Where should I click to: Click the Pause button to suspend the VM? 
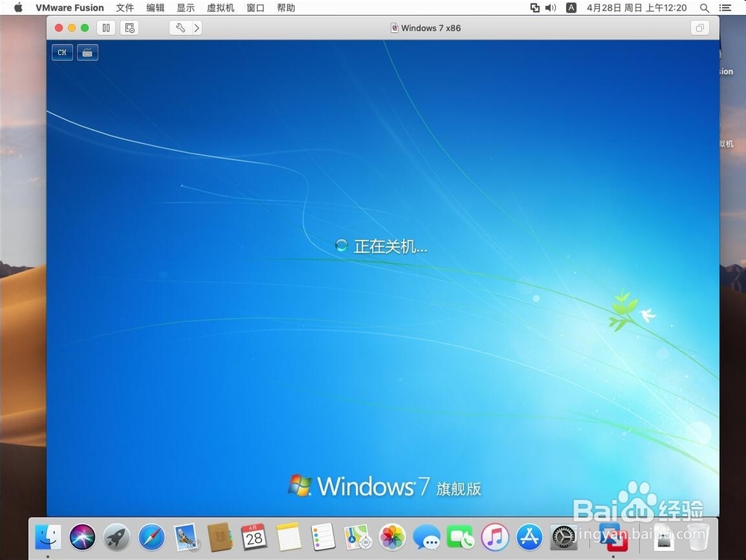coord(105,28)
